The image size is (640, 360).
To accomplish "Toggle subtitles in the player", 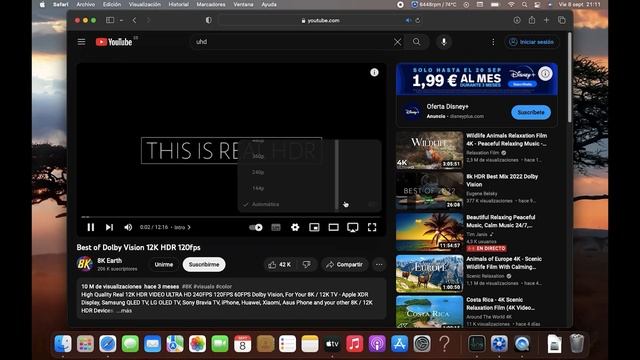I will (276, 227).
